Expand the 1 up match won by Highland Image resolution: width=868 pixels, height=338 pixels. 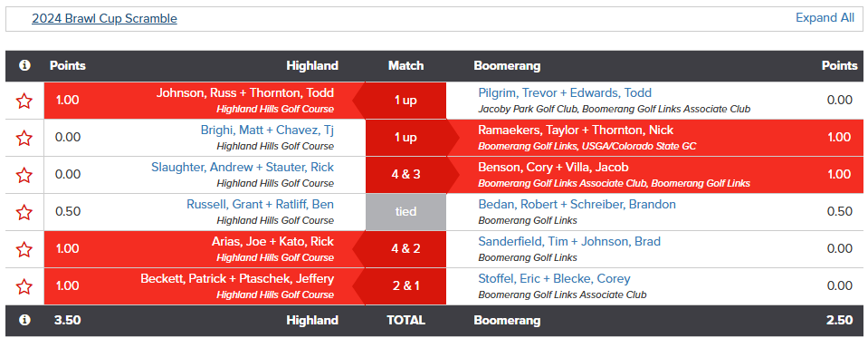pyautogui.click(x=405, y=101)
